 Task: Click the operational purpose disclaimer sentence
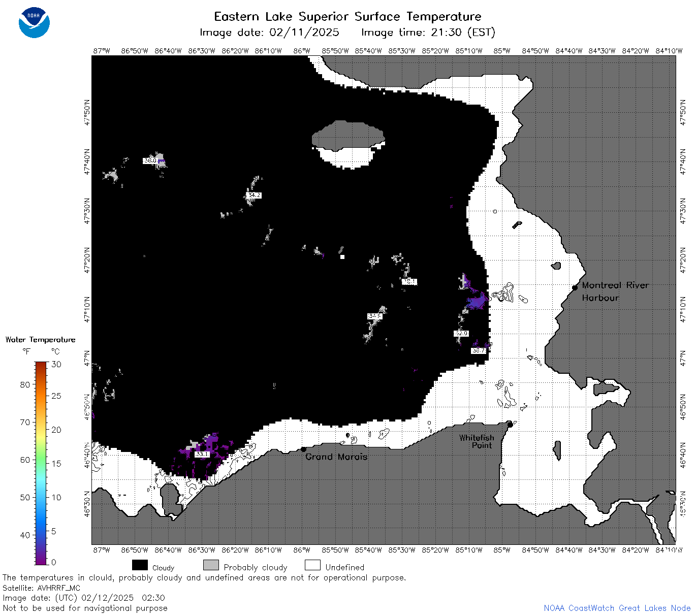pos(204,578)
